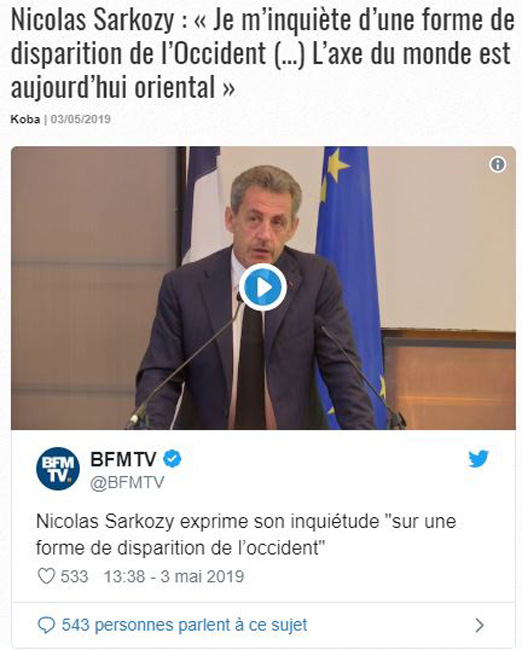Click the tweet text about Sarkozy's inquiétude
Image resolution: width=522 pixels, height=650 pixels.
(246, 535)
